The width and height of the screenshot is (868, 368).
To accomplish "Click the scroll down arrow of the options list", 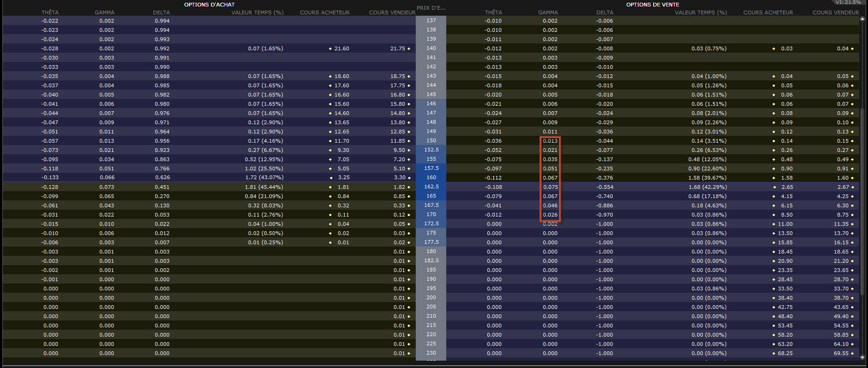I will tap(863, 357).
